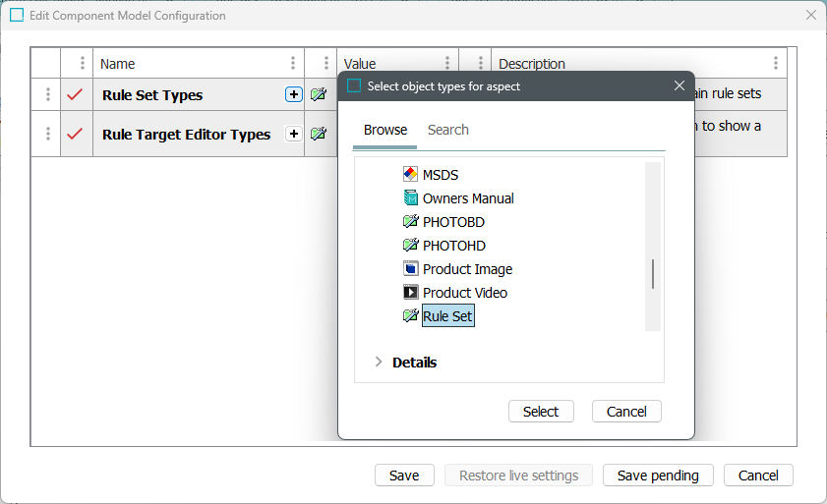Switch to the Browse tab
The image size is (827, 504).
(385, 130)
